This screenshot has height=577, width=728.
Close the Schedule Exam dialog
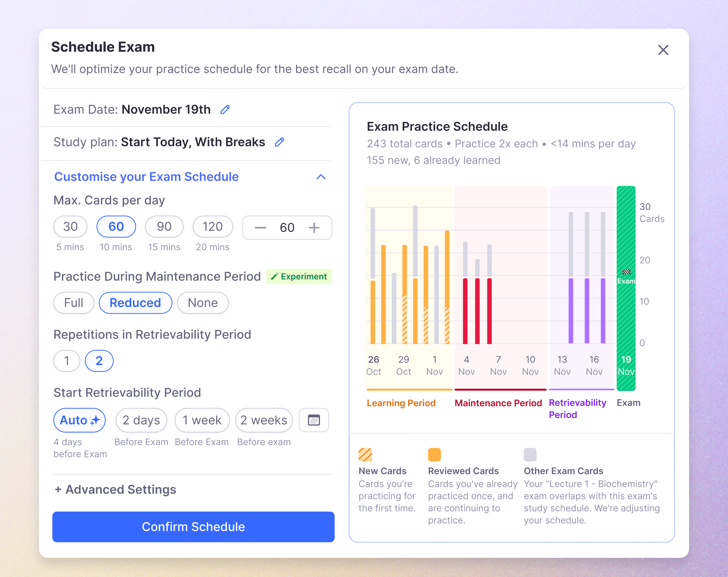pos(663,50)
